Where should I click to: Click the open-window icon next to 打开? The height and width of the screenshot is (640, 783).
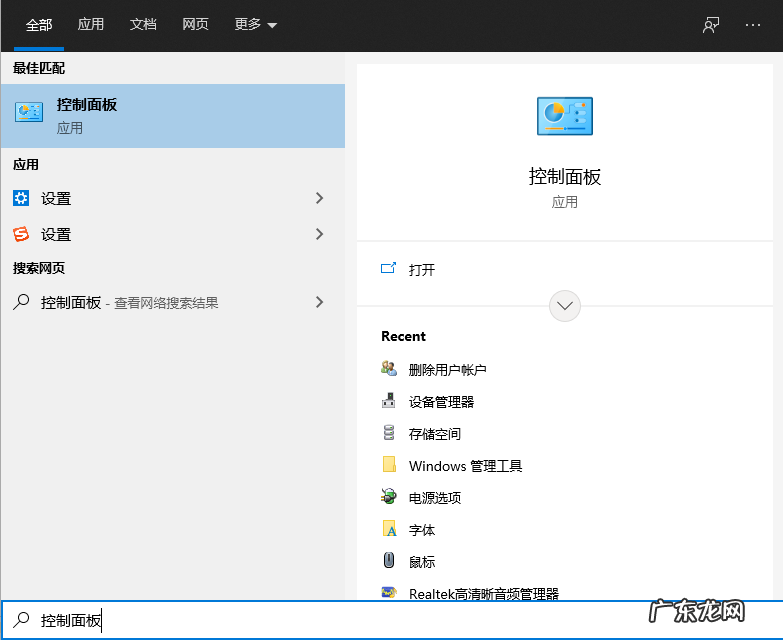point(389,269)
